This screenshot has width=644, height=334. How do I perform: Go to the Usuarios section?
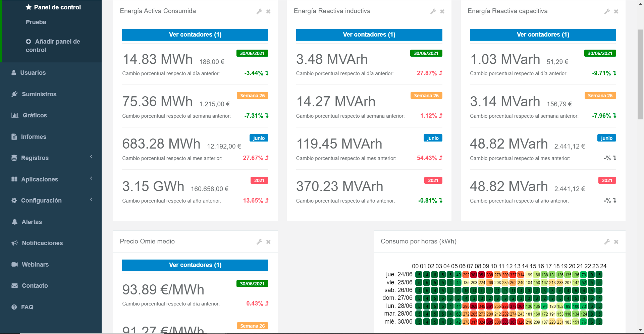33,73
